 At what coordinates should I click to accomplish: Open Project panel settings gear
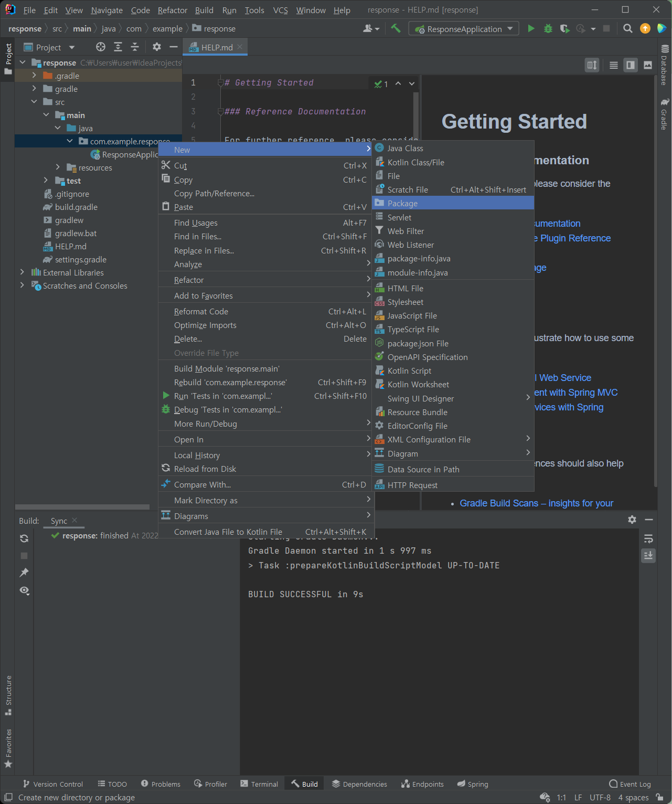point(157,47)
